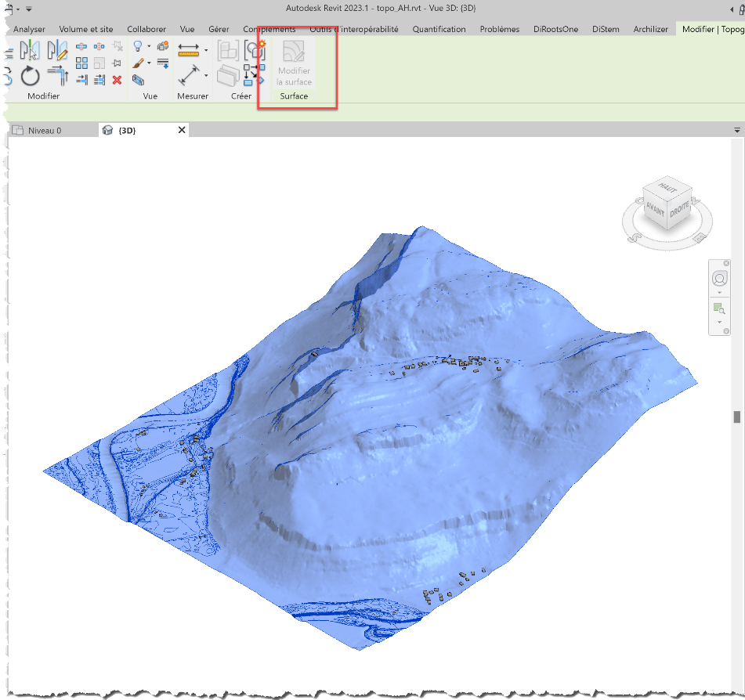Click the Modifier la surface button
Viewport: 745px width, 700px height.
point(294,63)
